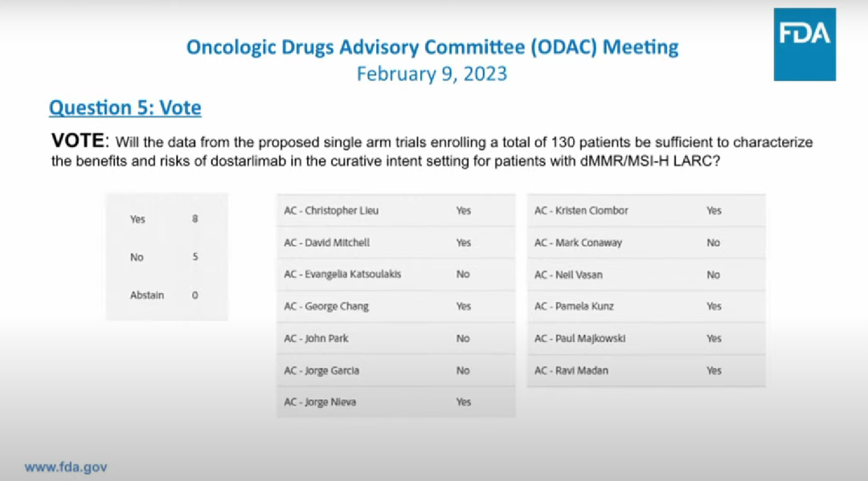Select the Jorge Garcia vote row
The image size is (868, 481).
395,371
